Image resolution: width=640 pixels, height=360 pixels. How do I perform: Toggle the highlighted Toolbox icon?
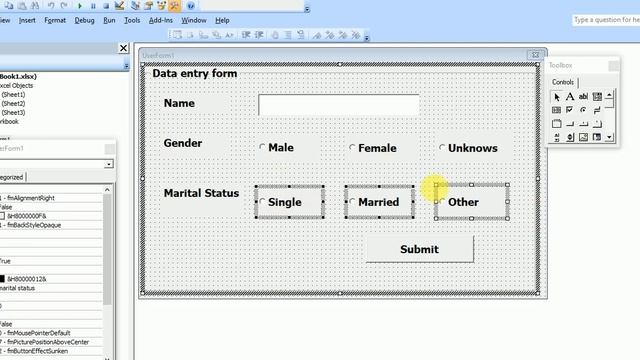pyautogui.click(x=175, y=6)
